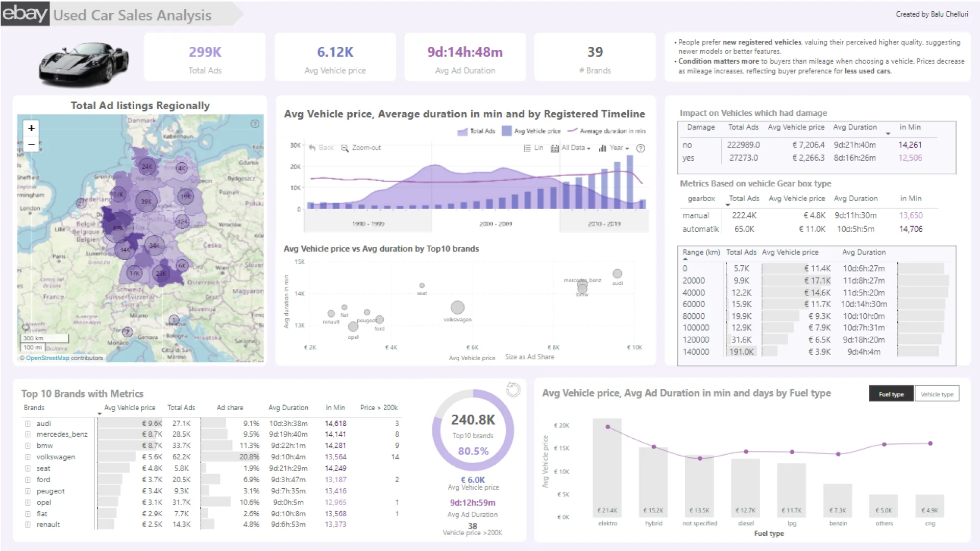Click Total Ads legend swatch
Screen dimensions: 980x551
(x=462, y=132)
